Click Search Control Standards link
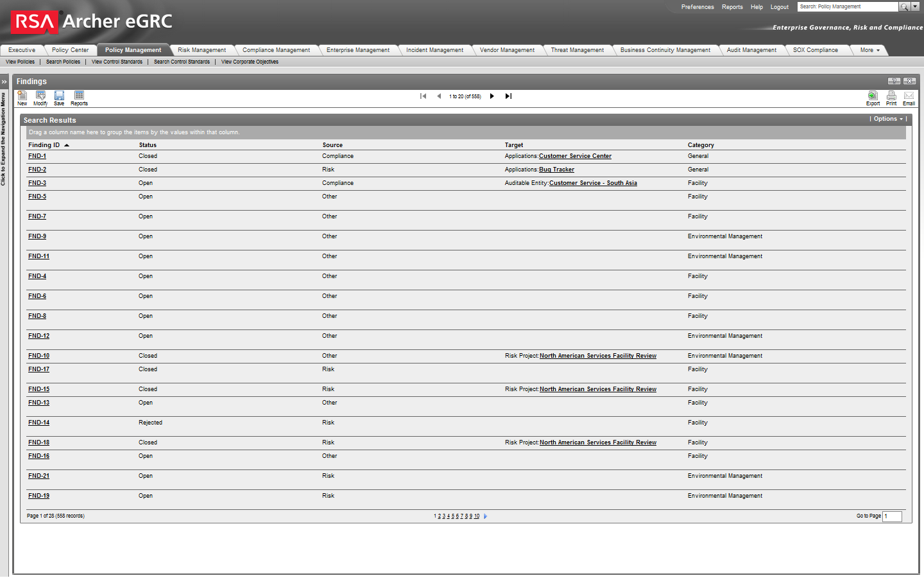This screenshot has width=924, height=578. (x=182, y=62)
